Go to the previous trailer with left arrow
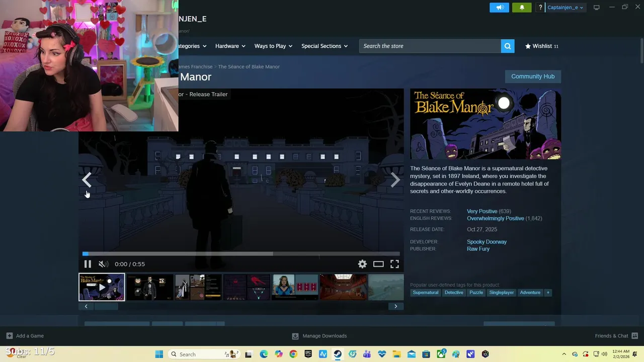Image resolution: width=644 pixels, height=362 pixels. [87, 179]
